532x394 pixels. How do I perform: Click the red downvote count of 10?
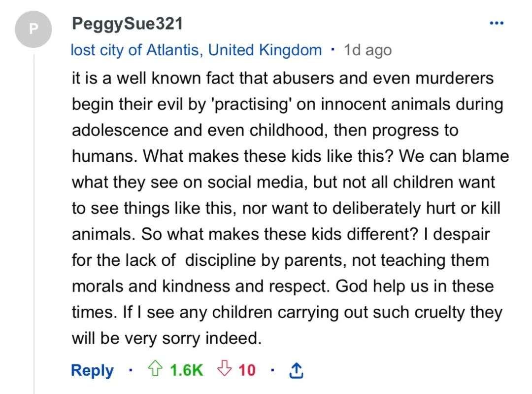click(247, 370)
